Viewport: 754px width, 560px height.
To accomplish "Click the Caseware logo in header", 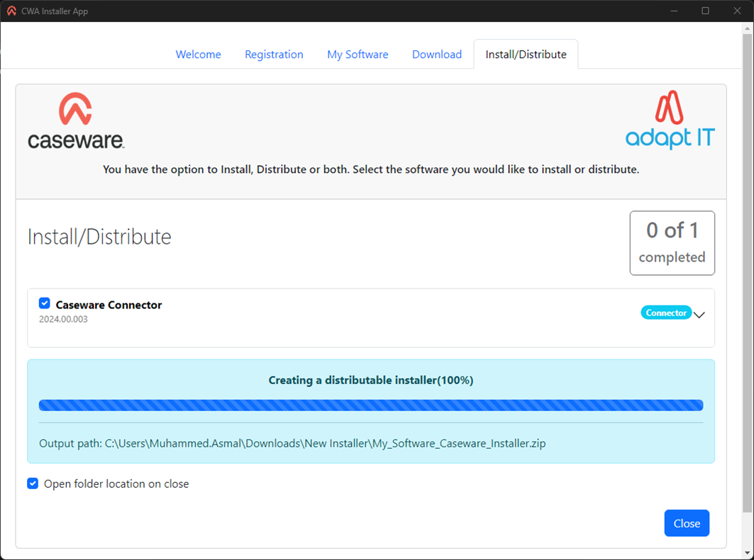I will point(76,121).
